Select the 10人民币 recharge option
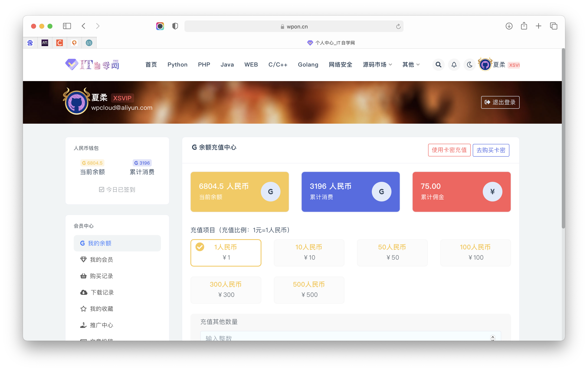588x371 pixels. pos(309,252)
